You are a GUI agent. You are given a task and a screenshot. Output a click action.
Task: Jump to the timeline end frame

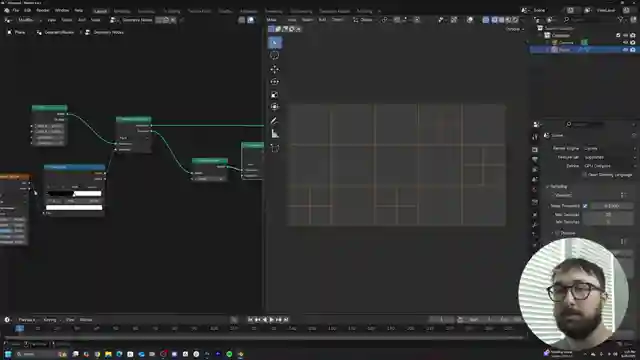click(x=286, y=320)
